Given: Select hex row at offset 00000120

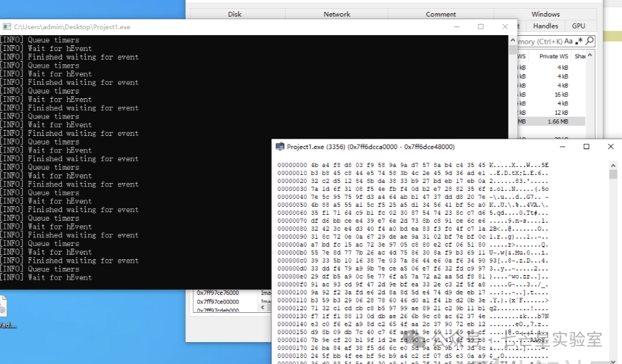Looking at the screenshot, I should click(x=412, y=308).
